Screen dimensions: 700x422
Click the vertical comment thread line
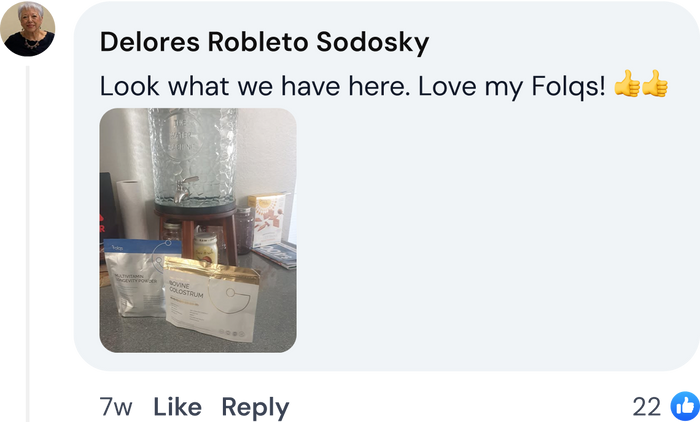pos(28,243)
